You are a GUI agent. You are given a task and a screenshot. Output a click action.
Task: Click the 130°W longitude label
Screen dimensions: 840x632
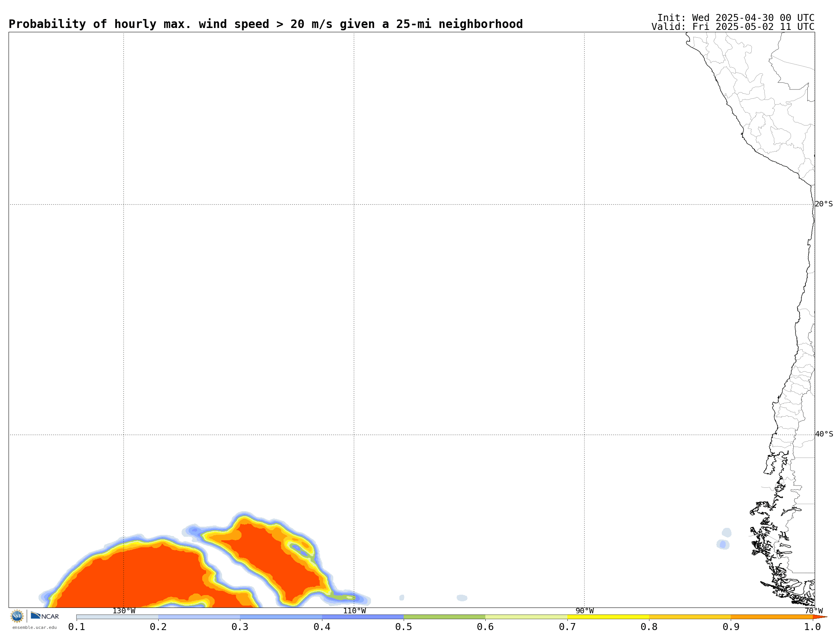124,611
